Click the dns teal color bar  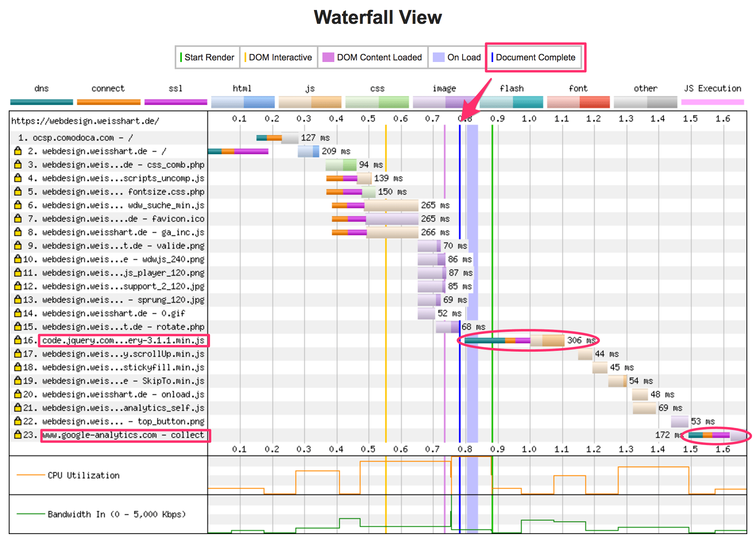pyautogui.click(x=42, y=102)
